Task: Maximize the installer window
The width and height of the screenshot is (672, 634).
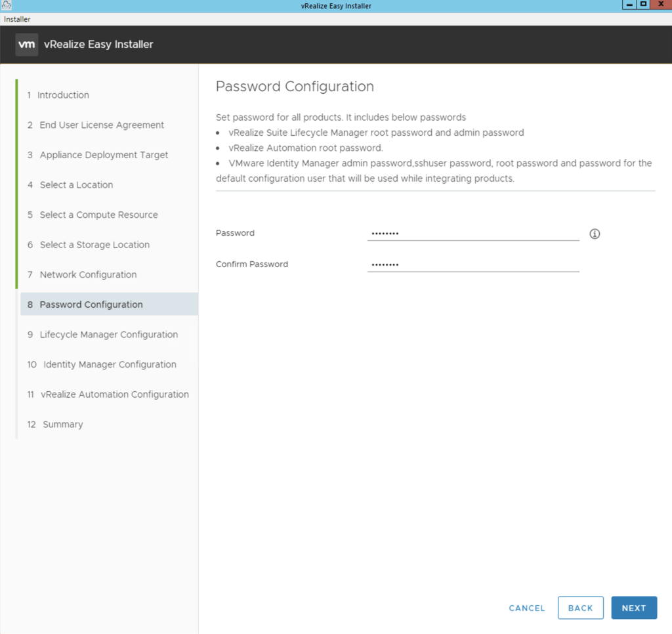Action: (643, 5)
